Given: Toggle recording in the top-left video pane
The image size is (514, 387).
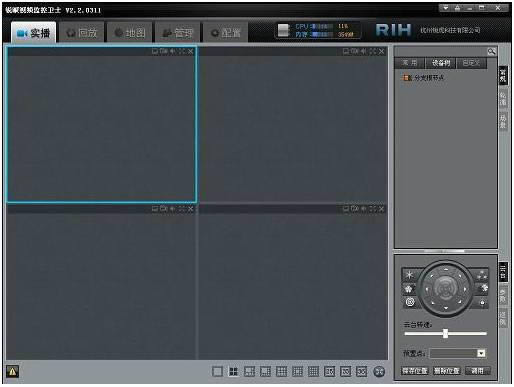Looking at the screenshot, I should (x=164, y=51).
